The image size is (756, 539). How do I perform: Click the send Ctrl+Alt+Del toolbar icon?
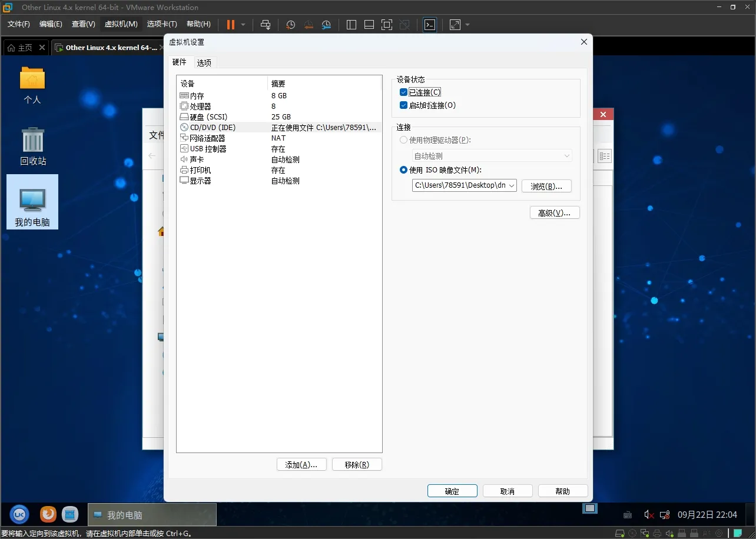pos(266,25)
